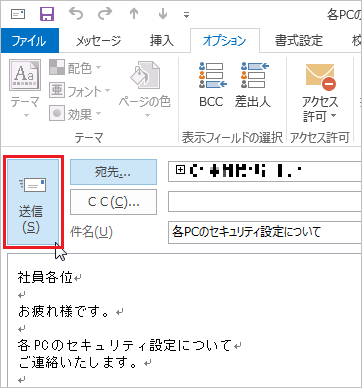
Task: Open the 配色 dropdown
Action: click(x=75, y=68)
